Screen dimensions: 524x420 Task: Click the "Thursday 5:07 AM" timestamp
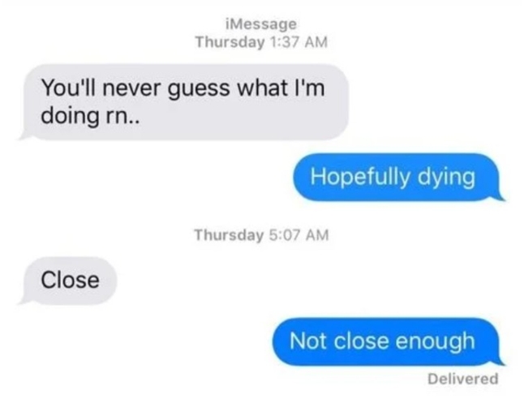tap(261, 234)
